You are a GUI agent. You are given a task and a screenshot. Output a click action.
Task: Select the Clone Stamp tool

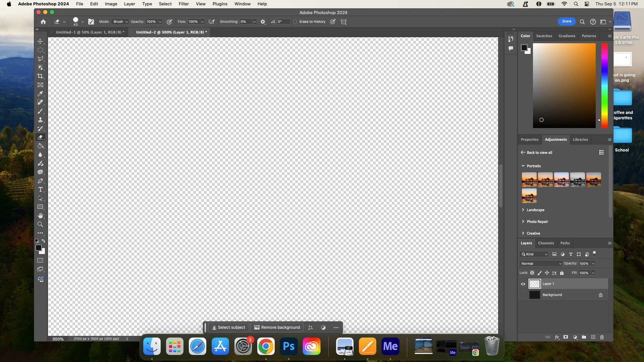click(x=40, y=120)
